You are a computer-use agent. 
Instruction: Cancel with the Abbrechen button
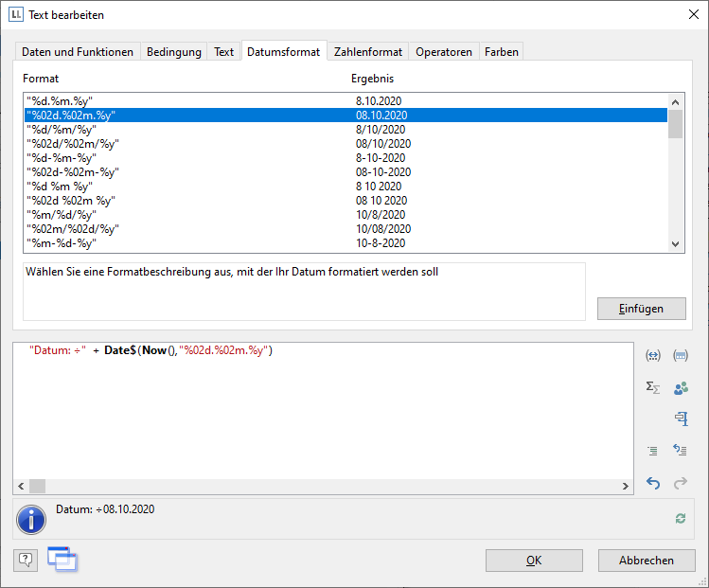[x=647, y=561]
